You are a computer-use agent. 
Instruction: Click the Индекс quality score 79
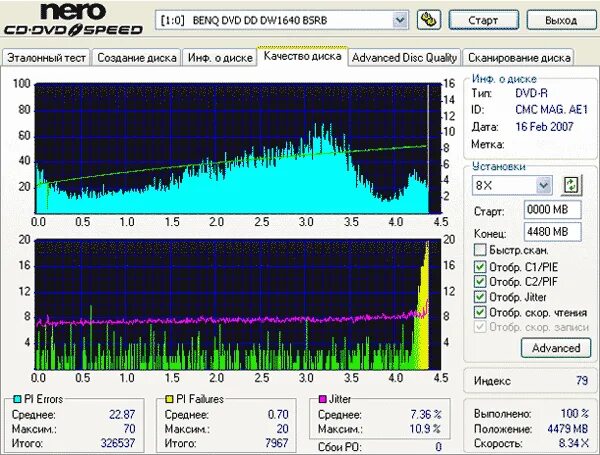coord(582,381)
